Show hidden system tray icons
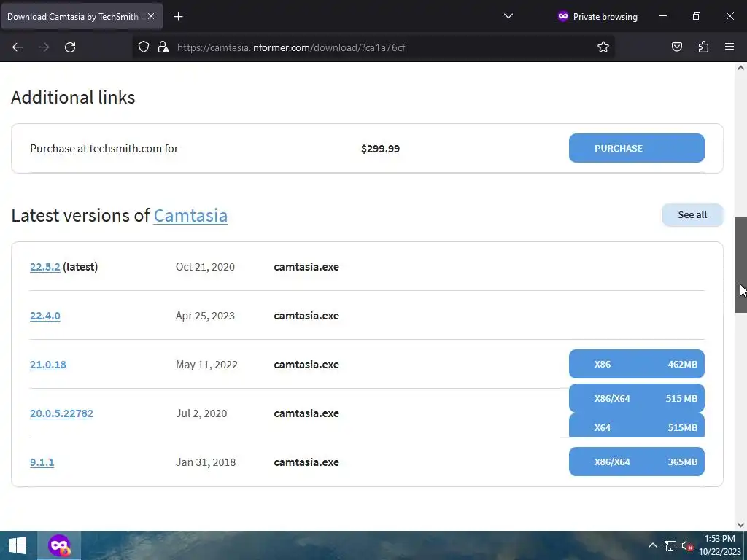 pyautogui.click(x=653, y=545)
